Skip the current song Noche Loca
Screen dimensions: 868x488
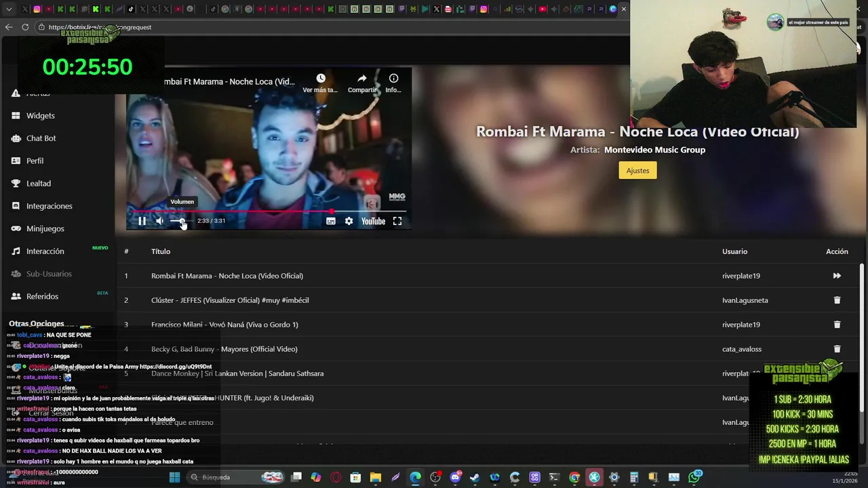[837, 276]
